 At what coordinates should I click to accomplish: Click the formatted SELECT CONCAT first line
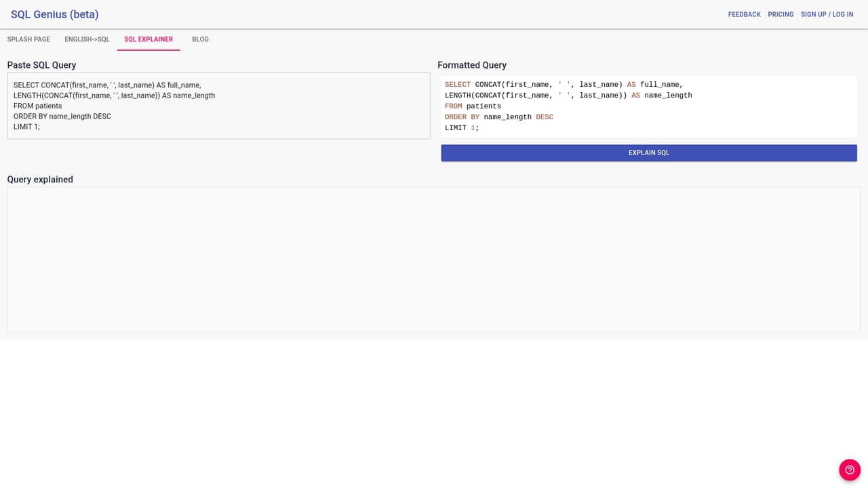click(564, 85)
